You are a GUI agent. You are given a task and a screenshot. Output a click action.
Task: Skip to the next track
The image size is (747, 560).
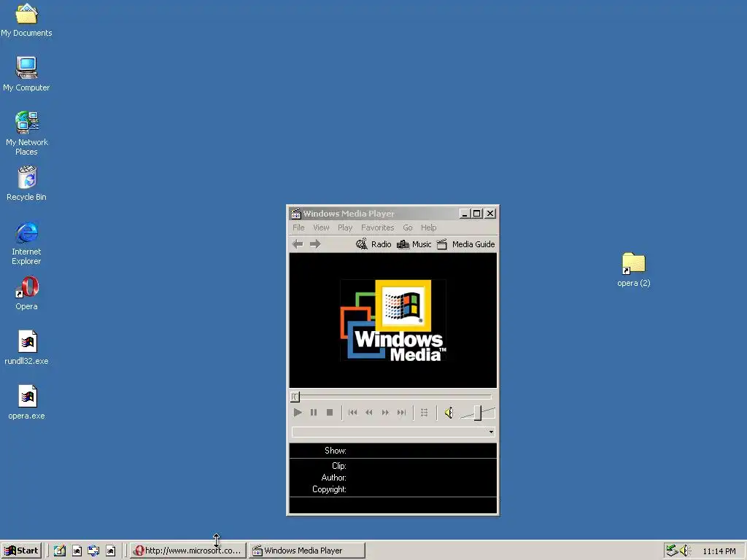[402, 413]
